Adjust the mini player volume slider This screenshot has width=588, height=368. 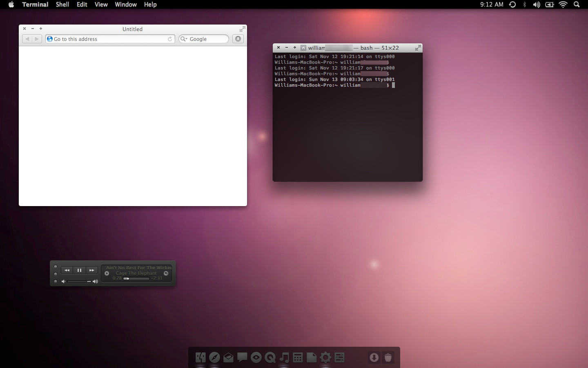tap(79, 281)
